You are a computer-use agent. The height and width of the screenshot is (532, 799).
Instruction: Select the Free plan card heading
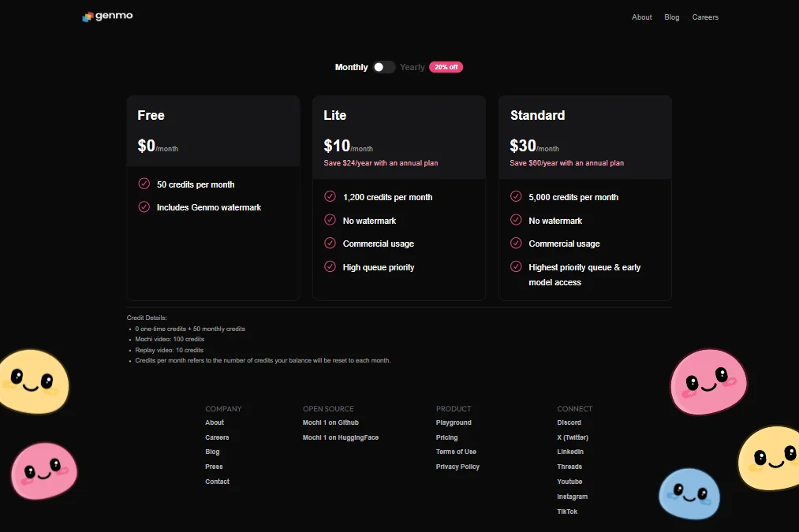151,116
